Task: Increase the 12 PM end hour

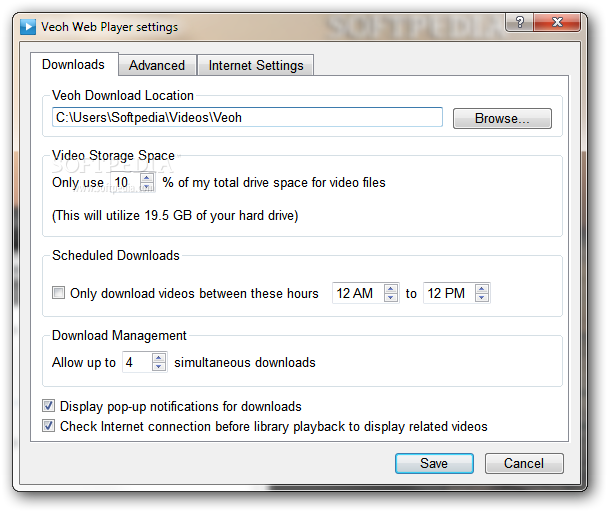Action: coord(482,289)
